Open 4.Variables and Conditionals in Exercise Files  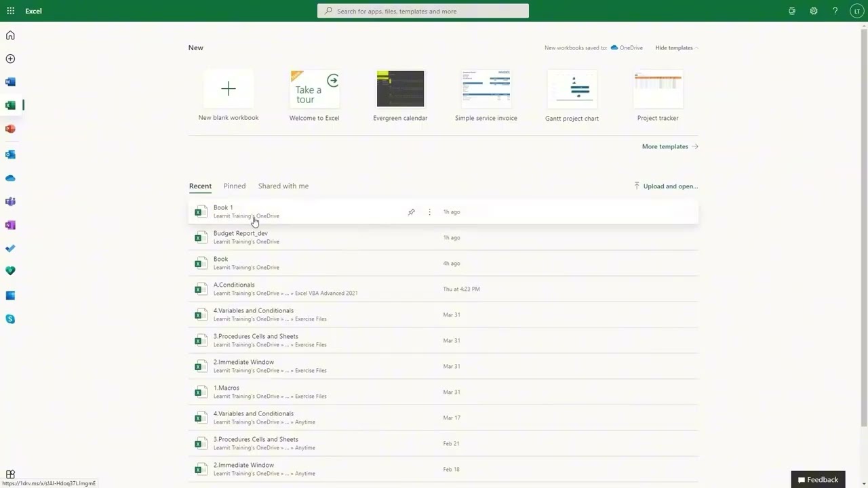[x=443, y=315]
